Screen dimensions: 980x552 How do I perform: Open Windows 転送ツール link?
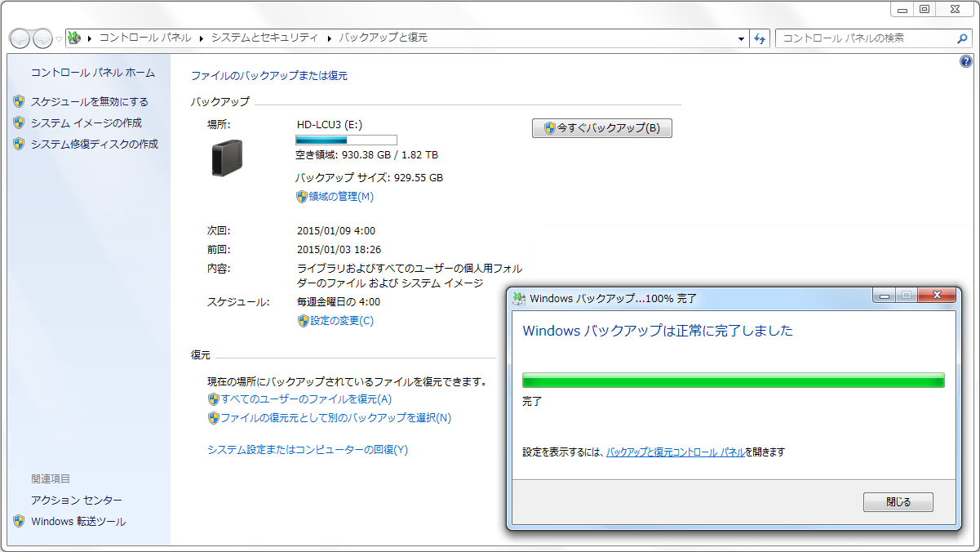pos(78,521)
